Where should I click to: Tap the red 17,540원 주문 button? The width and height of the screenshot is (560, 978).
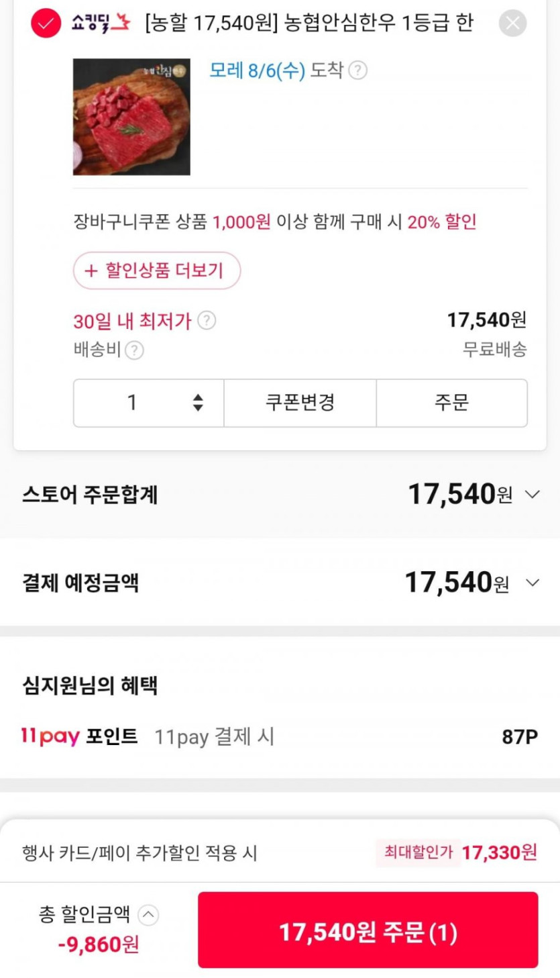(368, 930)
